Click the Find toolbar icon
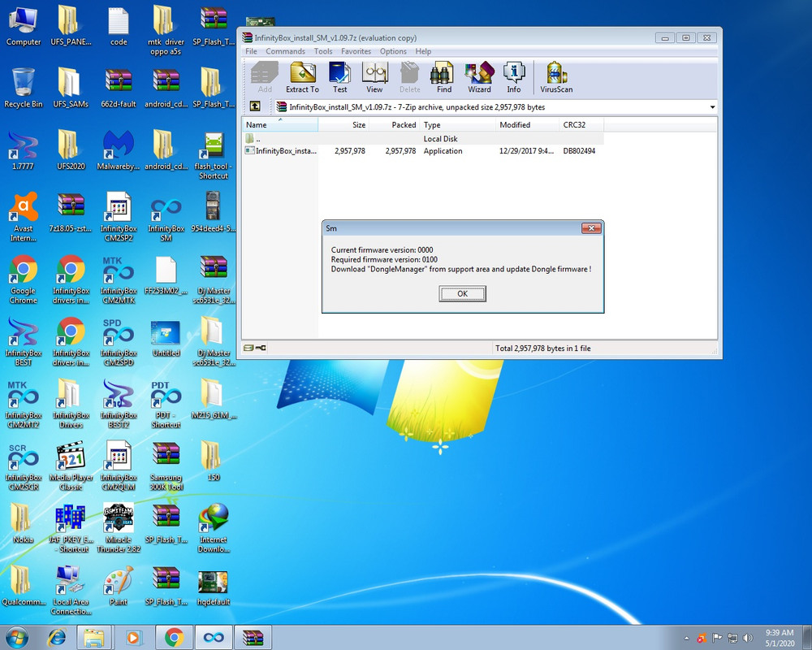The image size is (812, 650). [x=444, y=77]
